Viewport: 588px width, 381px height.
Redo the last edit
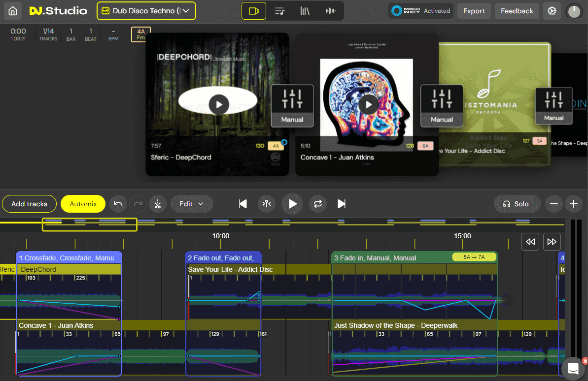point(138,203)
